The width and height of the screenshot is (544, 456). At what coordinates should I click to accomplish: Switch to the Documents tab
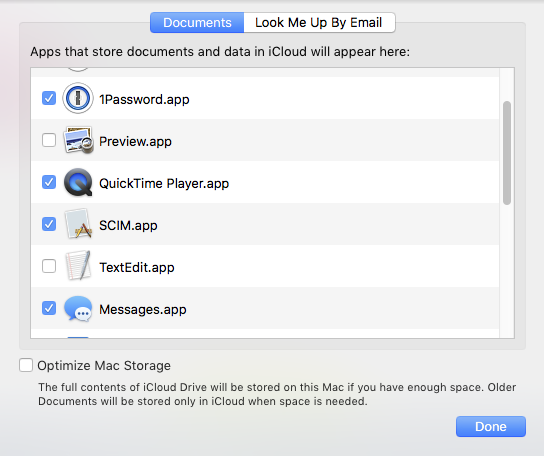pos(197,23)
